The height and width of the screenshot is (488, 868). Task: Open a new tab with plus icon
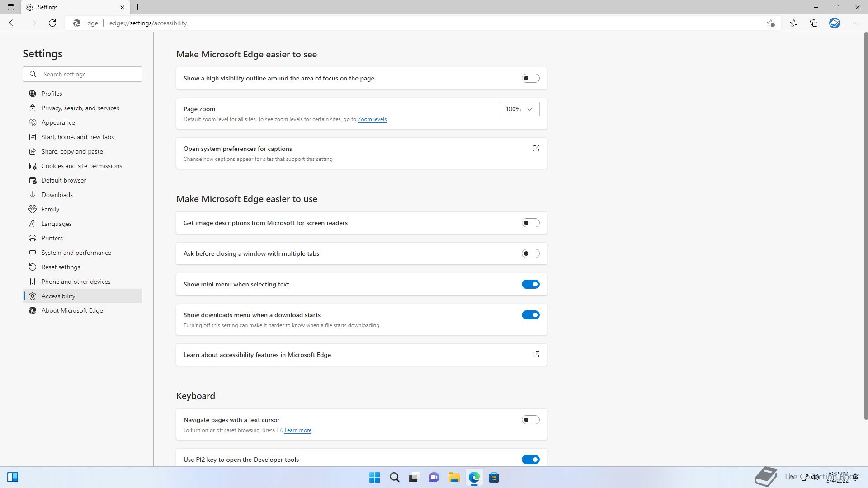click(x=138, y=7)
